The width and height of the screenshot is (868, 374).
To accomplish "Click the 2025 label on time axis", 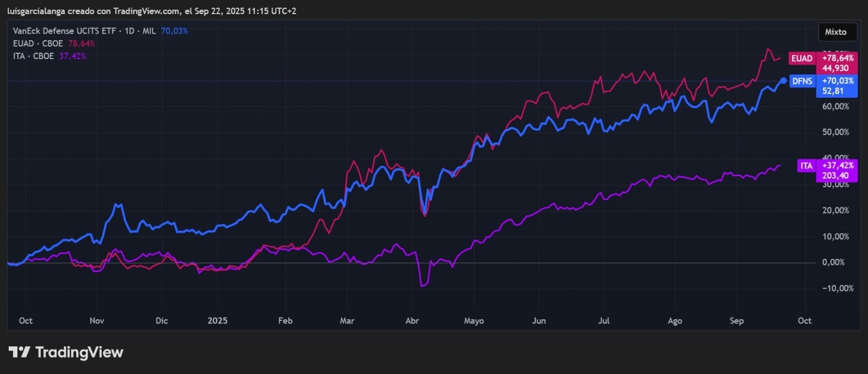I will pyautogui.click(x=218, y=321).
